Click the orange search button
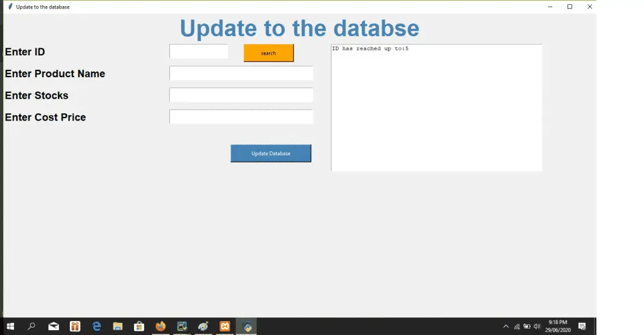The height and width of the screenshot is (335, 644). [268, 53]
